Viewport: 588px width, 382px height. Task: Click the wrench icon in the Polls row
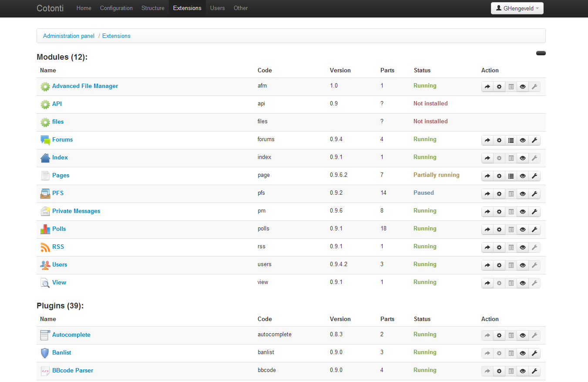534,230
